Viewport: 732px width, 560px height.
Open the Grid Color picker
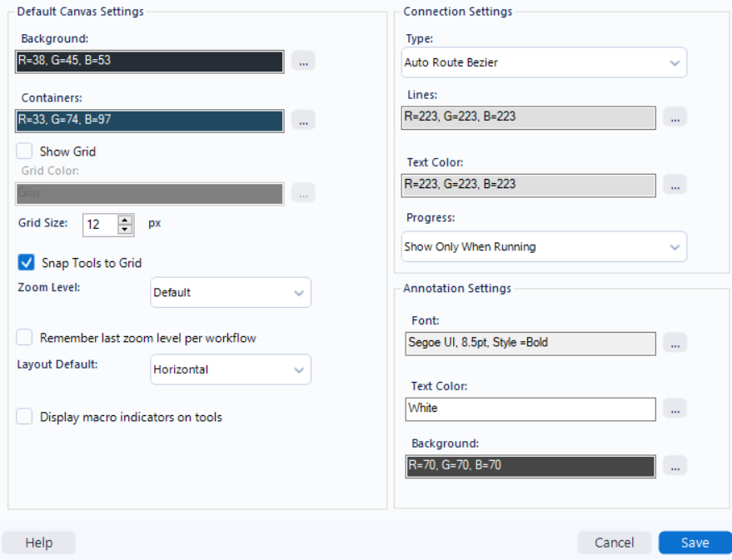303,193
